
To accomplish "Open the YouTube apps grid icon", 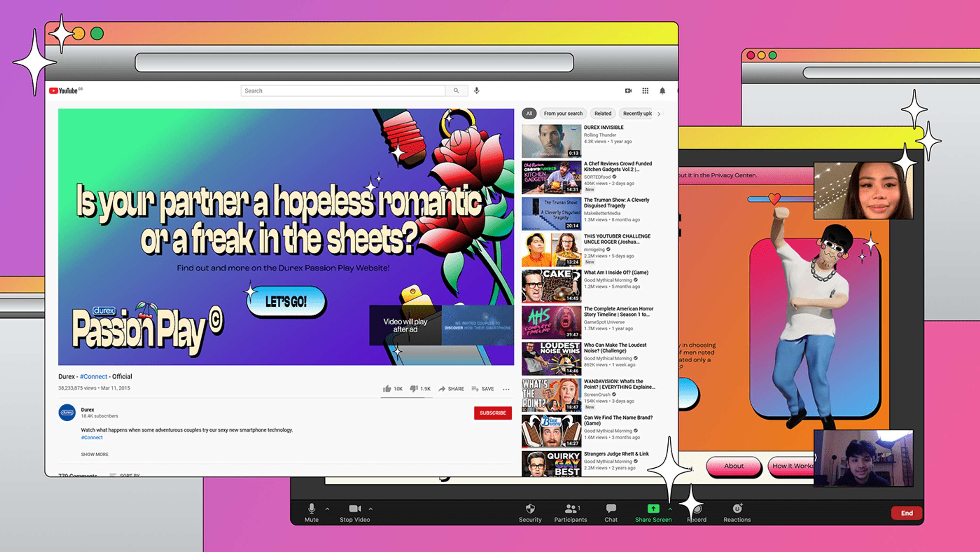I will click(x=645, y=91).
